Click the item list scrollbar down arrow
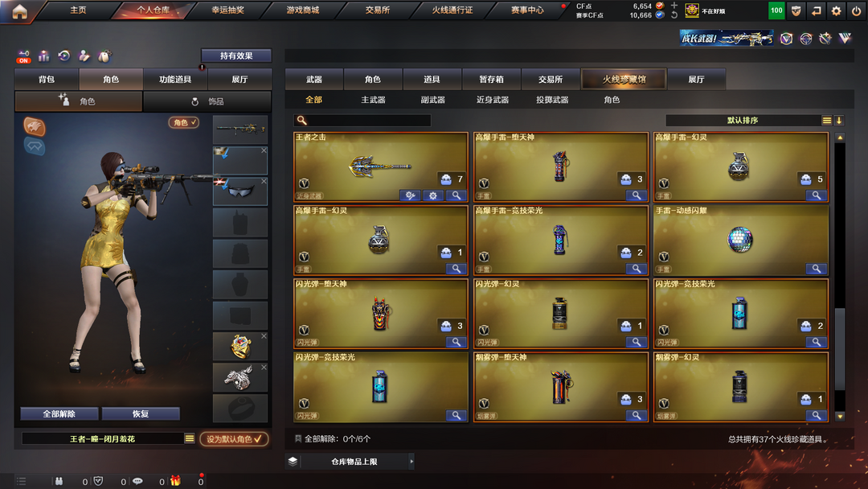868x489 pixels. (840, 416)
